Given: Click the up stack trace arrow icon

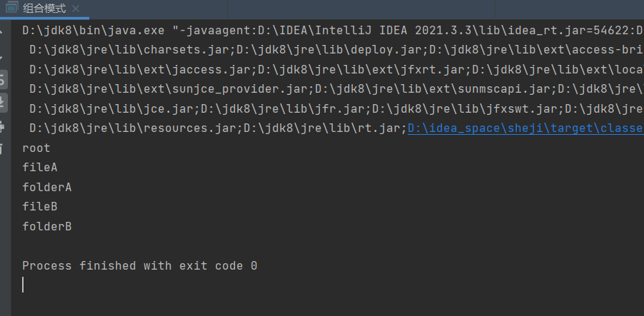Looking at the screenshot, I should (x=1, y=32).
